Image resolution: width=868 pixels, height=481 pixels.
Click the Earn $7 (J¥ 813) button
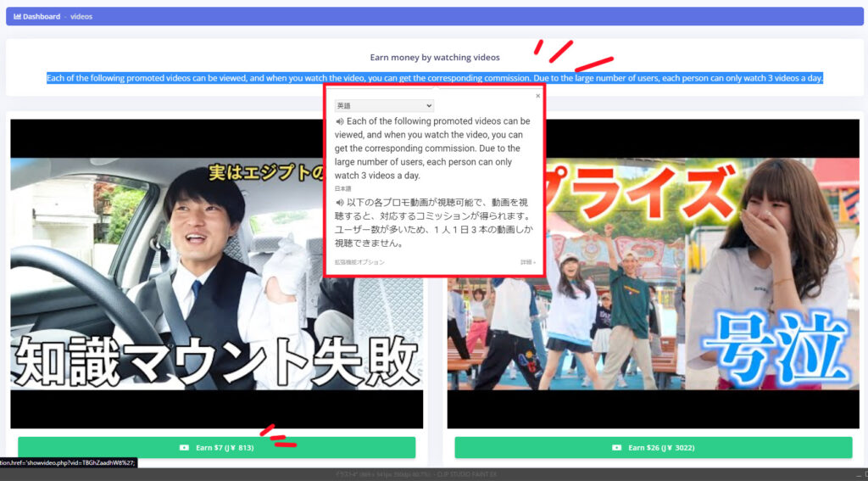pyautogui.click(x=216, y=447)
